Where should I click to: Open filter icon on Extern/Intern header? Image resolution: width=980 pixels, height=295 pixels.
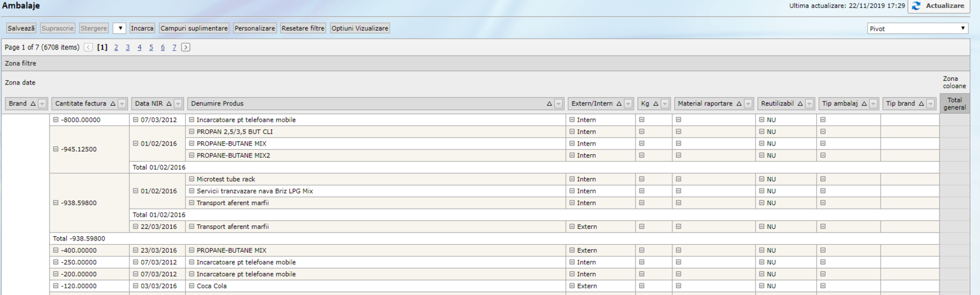628,104
